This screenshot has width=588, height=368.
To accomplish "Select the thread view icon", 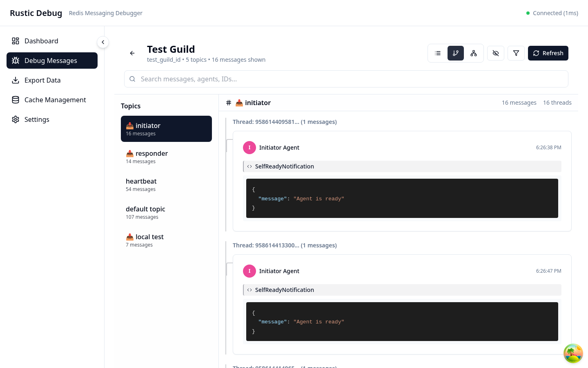I will [456, 53].
